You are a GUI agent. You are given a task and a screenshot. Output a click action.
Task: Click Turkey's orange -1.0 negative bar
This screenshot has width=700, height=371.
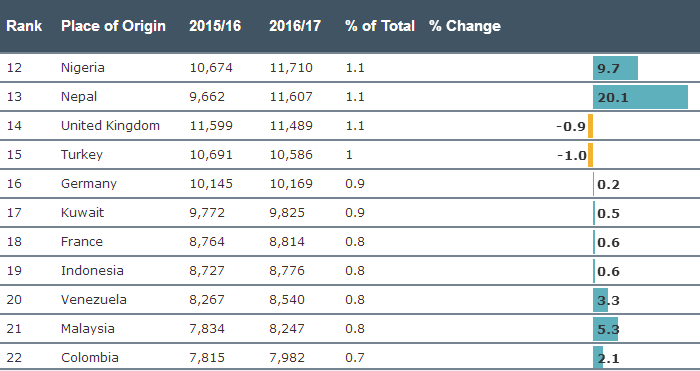[590, 155]
